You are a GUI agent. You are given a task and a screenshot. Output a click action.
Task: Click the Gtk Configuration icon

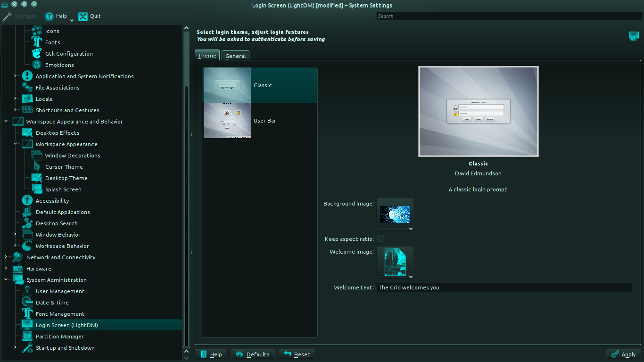37,54
